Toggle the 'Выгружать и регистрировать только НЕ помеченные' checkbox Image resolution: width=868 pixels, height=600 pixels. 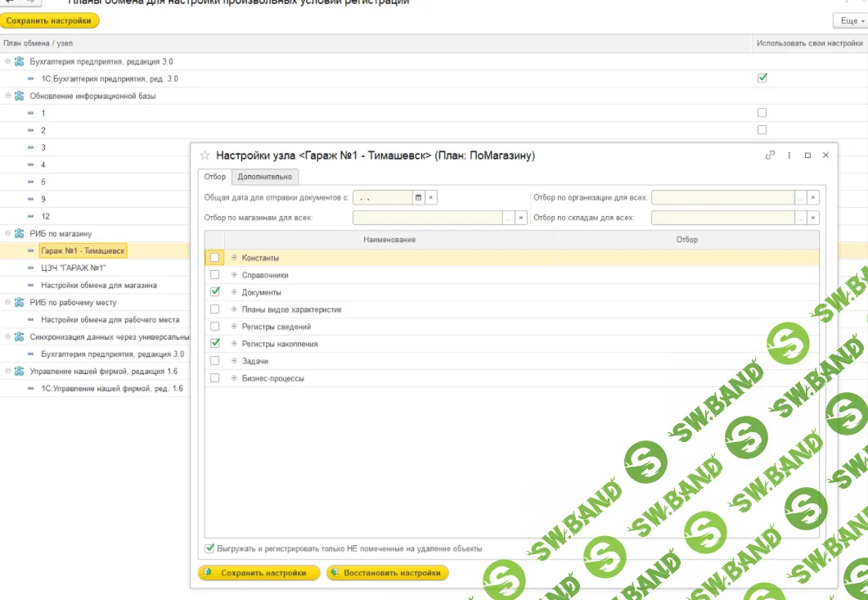click(210, 548)
